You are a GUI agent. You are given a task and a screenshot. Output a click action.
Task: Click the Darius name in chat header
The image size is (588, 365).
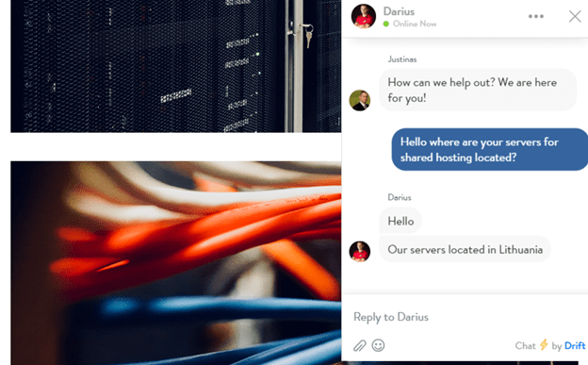[x=399, y=11]
